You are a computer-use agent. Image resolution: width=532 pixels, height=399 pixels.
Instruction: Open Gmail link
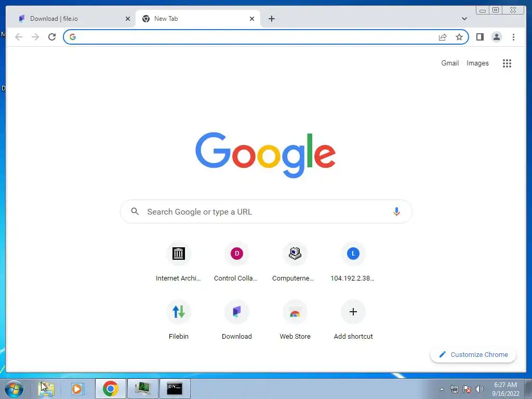[x=450, y=63]
